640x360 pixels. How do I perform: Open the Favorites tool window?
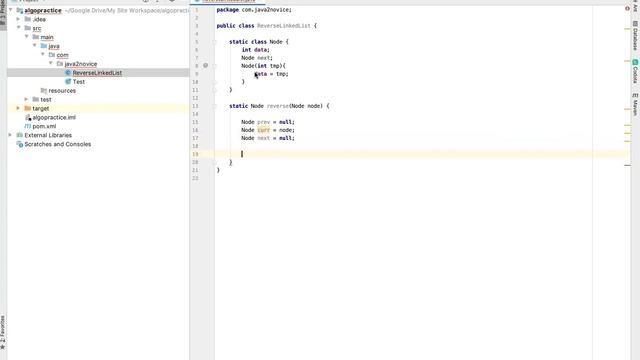[x=3, y=332]
